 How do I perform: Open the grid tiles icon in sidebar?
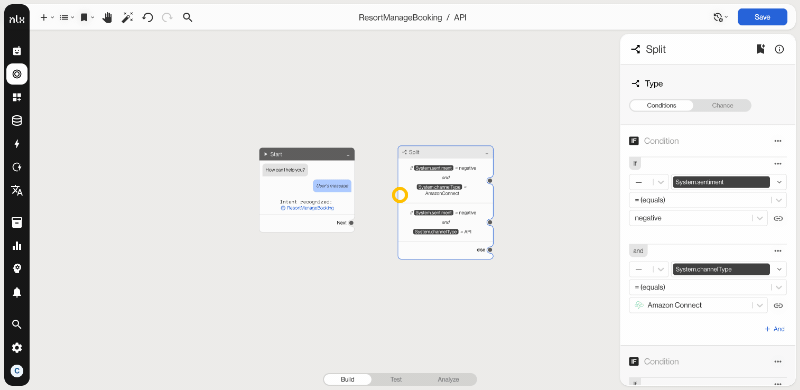click(x=17, y=97)
